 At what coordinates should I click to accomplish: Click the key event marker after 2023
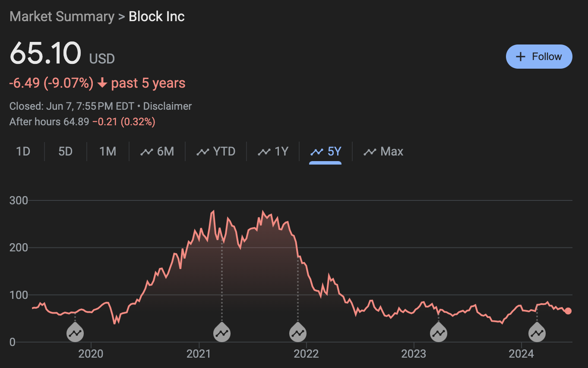439,333
